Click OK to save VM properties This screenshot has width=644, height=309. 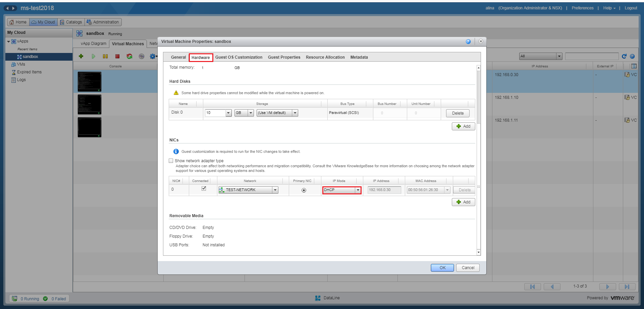tap(442, 267)
